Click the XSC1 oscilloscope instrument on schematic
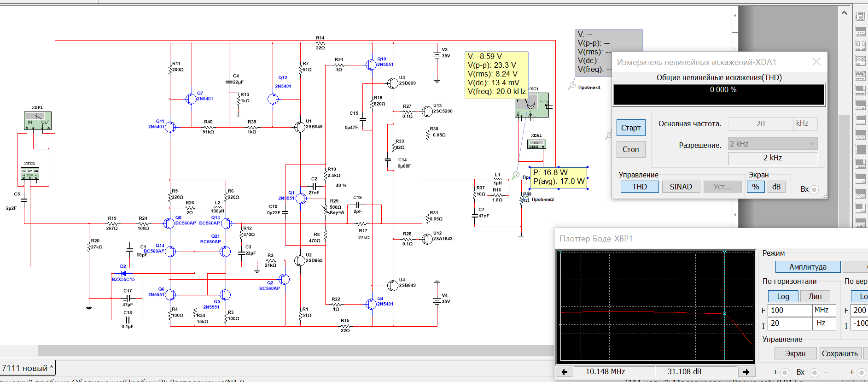Viewport: 868px width, 382px height. point(532,105)
